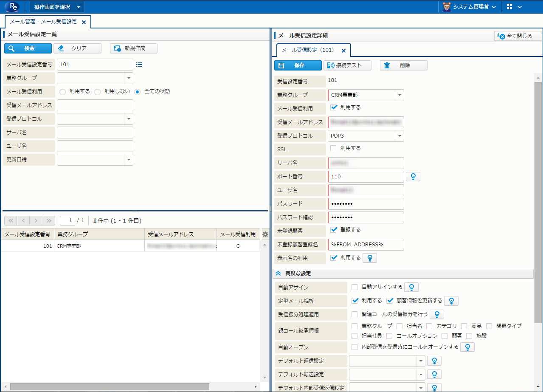Viewport: 543px width, 392px height.
Task: Click the lightbulb hint beside 表示名の利用
Action: [370, 258]
